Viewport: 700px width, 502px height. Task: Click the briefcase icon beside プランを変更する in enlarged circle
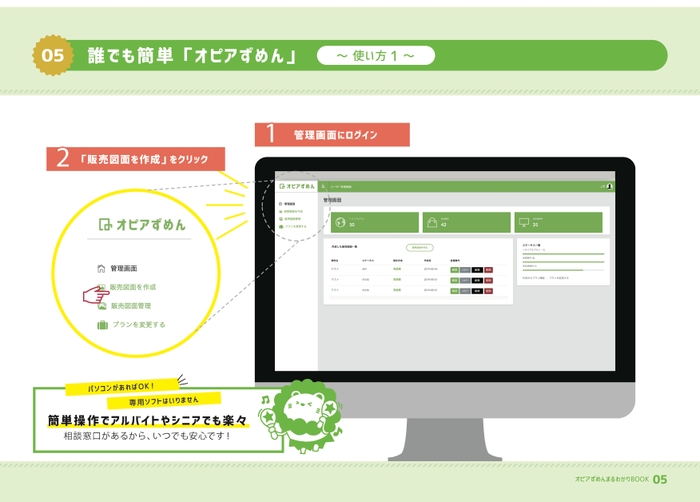(103, 325)
